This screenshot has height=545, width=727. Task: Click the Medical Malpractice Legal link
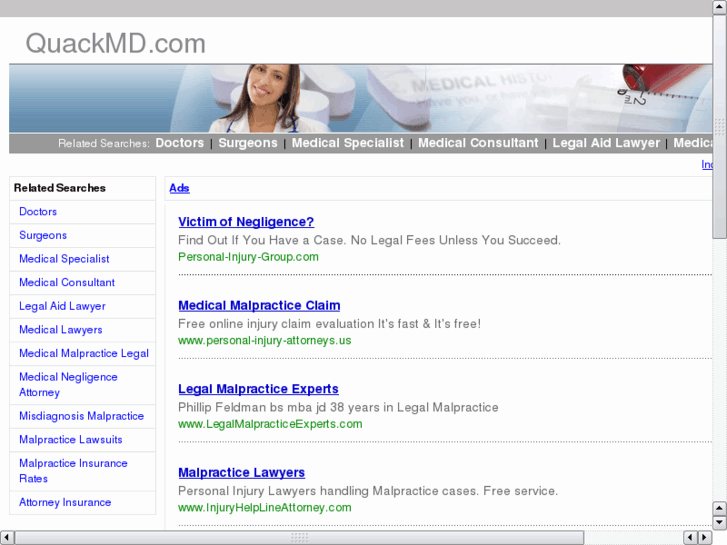83,353
